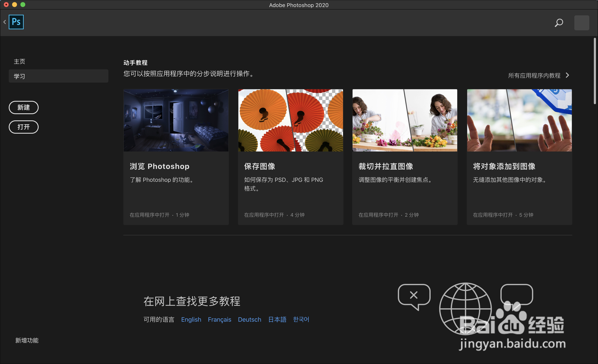Viewport: 598px width, 364px height.
Task: Expand 所有应用程序内教程 chevron arrow
Action: click(567, 75)
